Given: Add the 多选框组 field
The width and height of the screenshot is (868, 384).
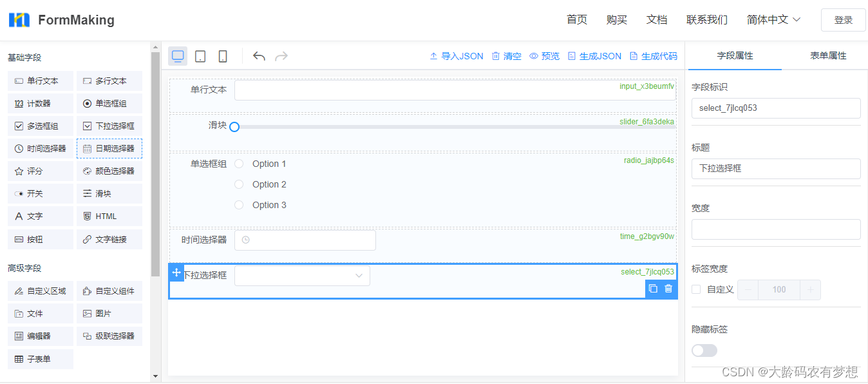Looking at the screenshot, I should pyautogui.click(x=41, y=126).
